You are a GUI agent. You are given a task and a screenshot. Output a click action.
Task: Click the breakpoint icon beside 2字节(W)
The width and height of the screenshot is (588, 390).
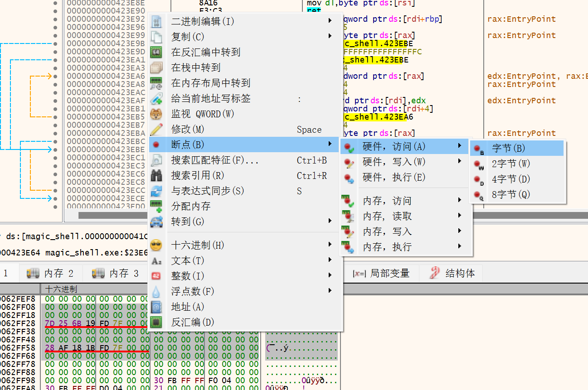(x=479, y=164)
